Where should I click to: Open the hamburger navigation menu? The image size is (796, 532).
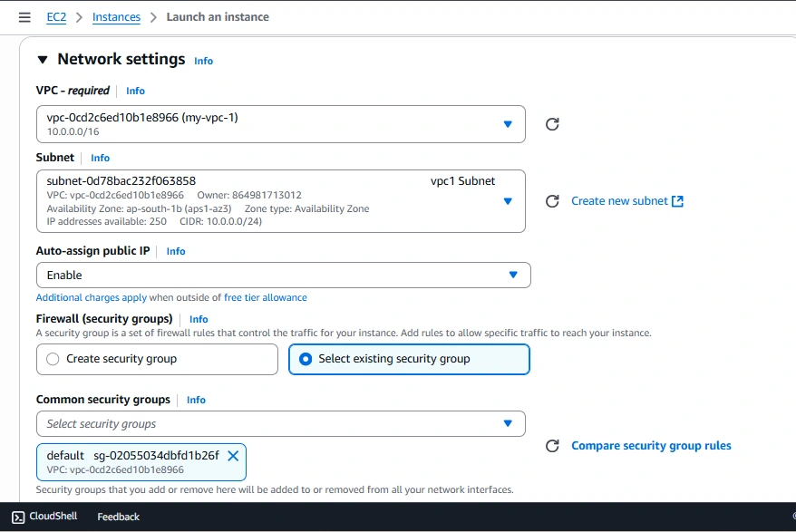24,17
